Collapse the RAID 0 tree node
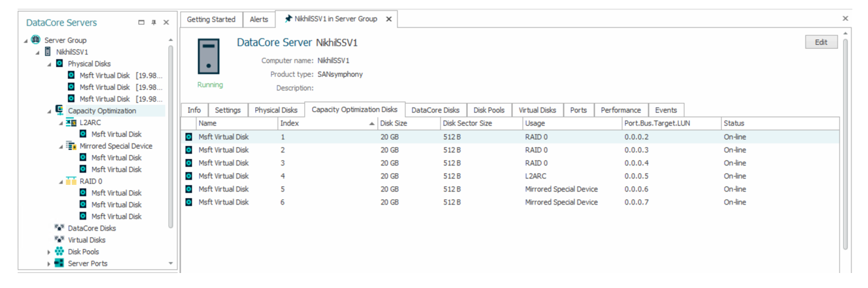The width and height of the screenshot is (868, 288). pos(61,181)
